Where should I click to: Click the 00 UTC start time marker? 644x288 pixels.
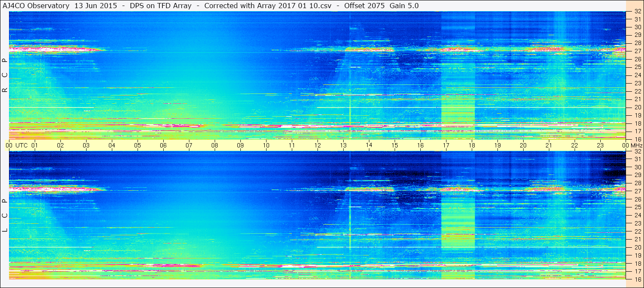pyautogui.click(x=16, y=145)
